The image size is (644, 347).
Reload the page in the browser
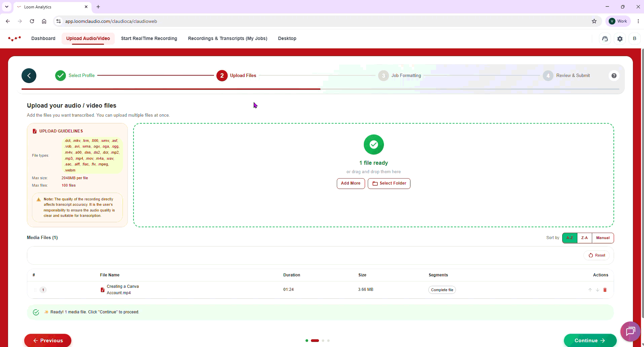coord(32,21)
